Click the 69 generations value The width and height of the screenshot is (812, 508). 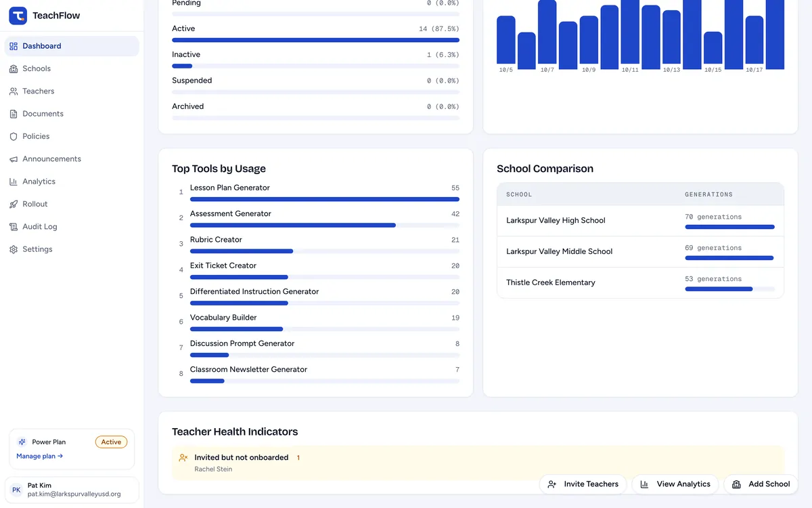(713, 248)
